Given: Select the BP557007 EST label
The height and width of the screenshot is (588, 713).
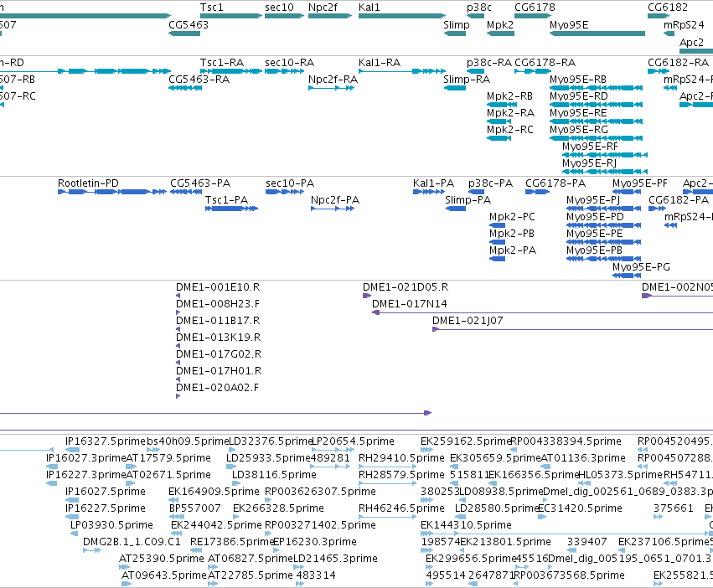Looking at the screenshot, I should (x=194, y=508).
